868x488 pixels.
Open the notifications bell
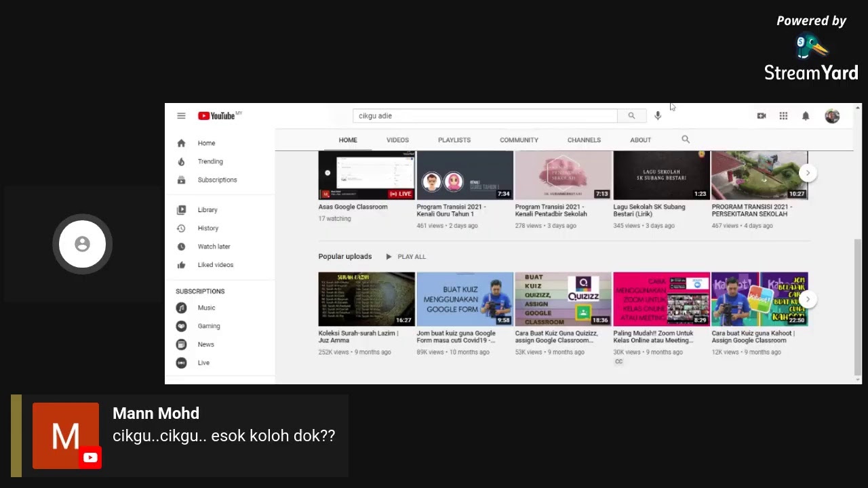pos(806,116)
